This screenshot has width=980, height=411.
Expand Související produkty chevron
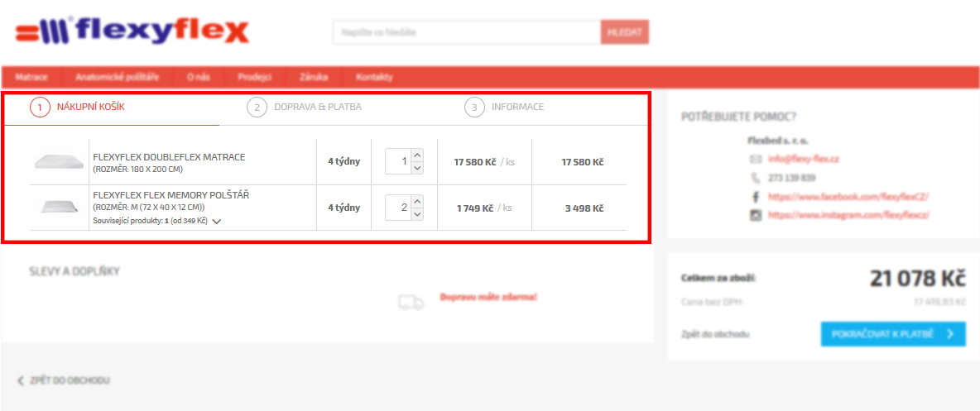(216, 221)
